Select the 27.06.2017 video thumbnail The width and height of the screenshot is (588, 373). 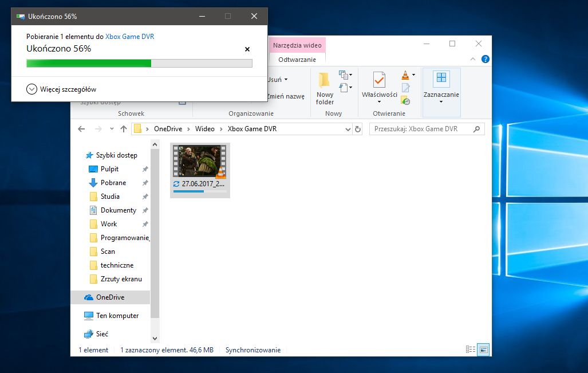[x=200, y=162]
